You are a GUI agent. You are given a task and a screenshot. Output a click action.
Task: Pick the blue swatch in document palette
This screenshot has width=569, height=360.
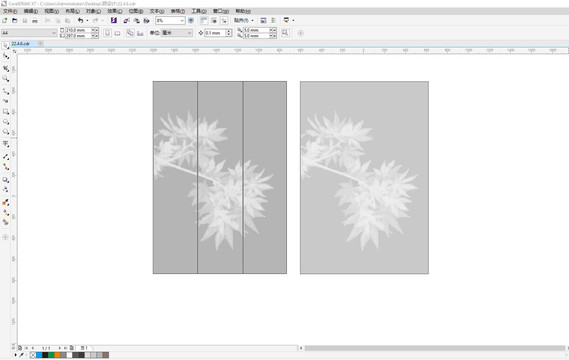[x=39, y=355]
